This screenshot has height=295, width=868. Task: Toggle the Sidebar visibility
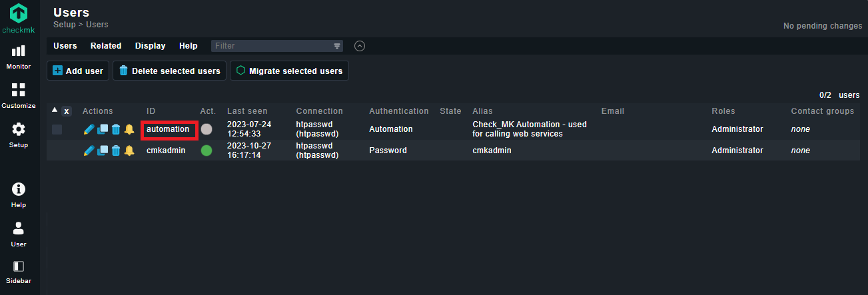tap(19, 272)
